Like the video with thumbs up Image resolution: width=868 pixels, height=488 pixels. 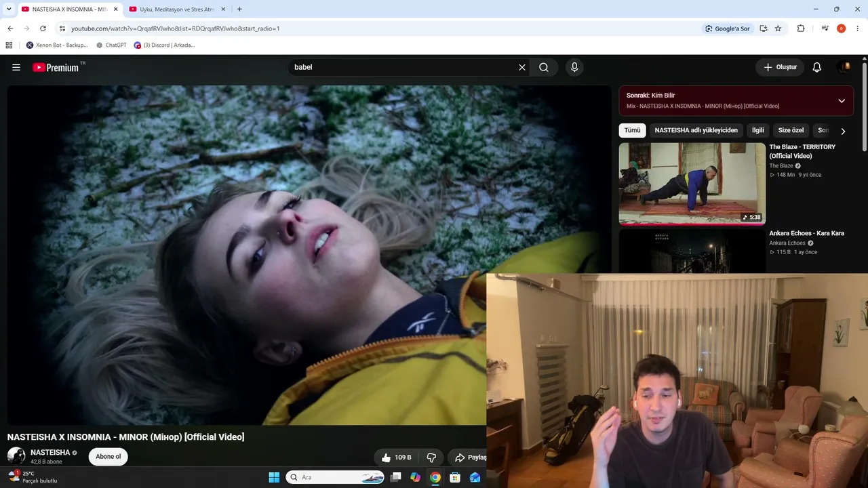(397, 457)
